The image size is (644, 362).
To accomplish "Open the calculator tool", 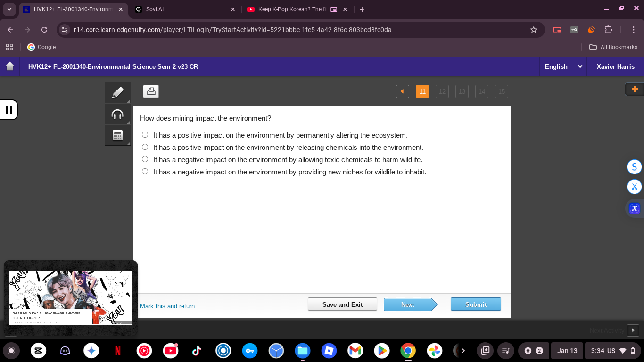I will click(117, 135).
